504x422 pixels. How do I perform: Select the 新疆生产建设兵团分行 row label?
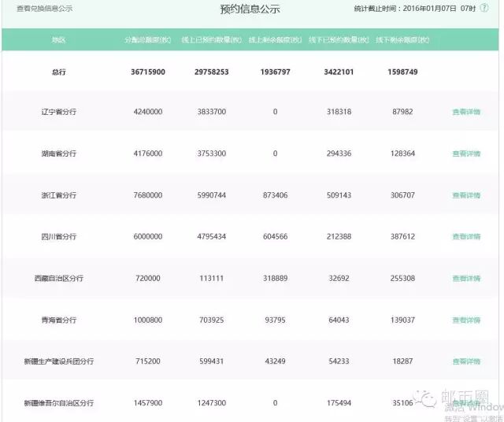click(x=58, y=361)
